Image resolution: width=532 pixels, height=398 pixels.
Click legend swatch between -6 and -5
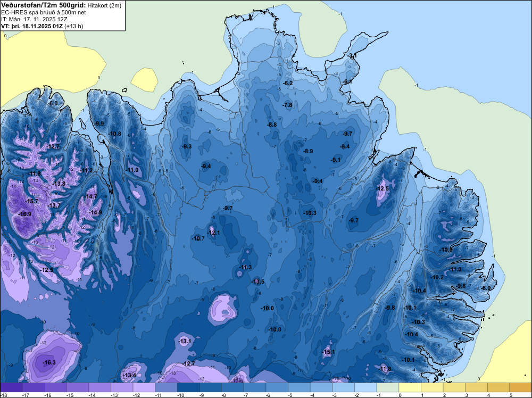tap(277, 387)
